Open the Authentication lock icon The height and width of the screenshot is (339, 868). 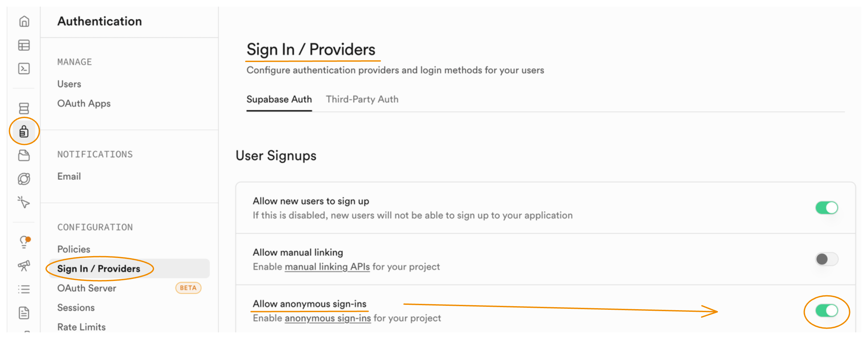24,132
